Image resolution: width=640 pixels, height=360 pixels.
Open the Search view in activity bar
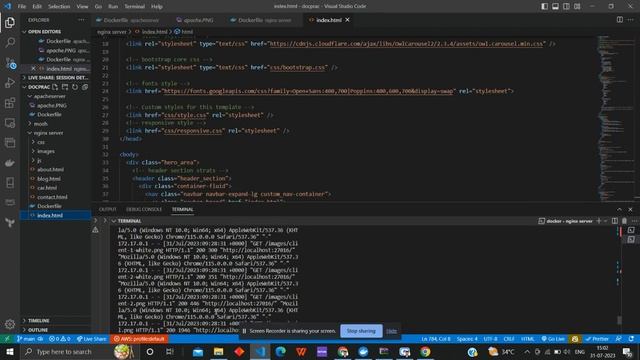(10, 42)
